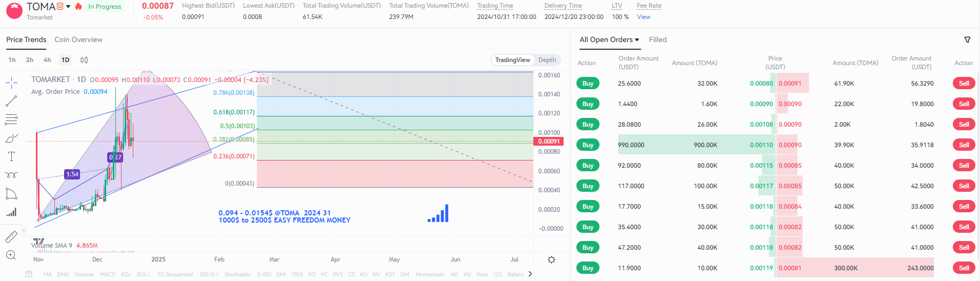Select the path prediction tool

pyautogui.click(x=11, y=193)
